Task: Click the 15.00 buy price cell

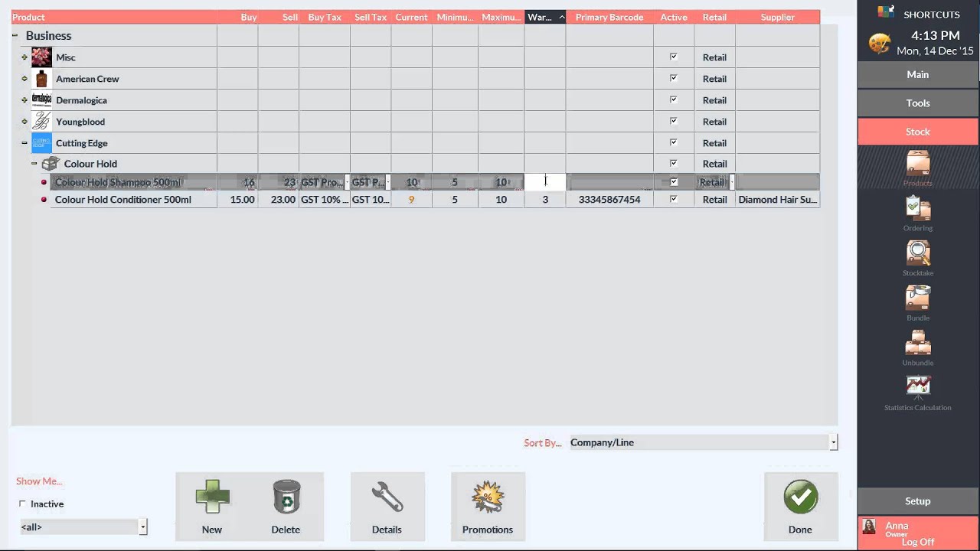Action: click(237, 200)
